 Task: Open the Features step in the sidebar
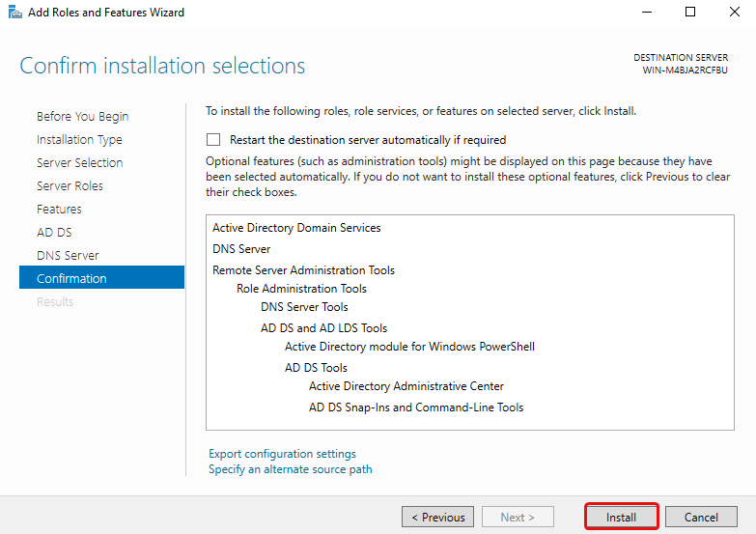59,209
